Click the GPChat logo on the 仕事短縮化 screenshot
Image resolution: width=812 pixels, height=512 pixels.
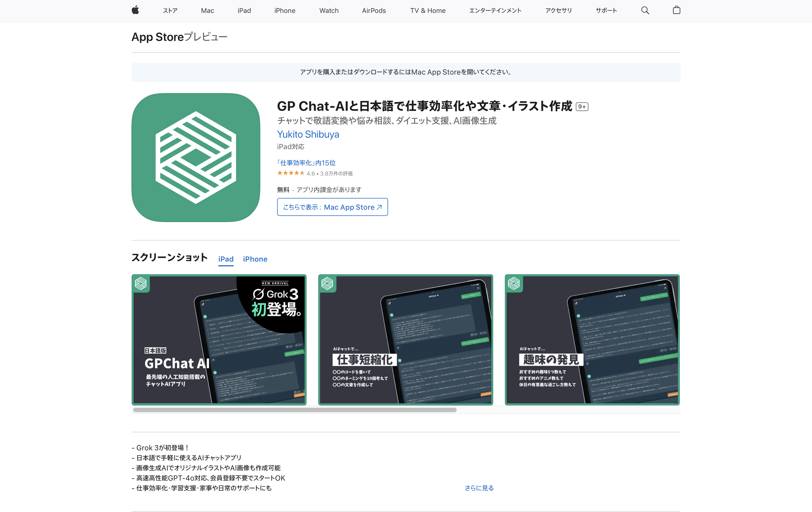coord(327,284)
